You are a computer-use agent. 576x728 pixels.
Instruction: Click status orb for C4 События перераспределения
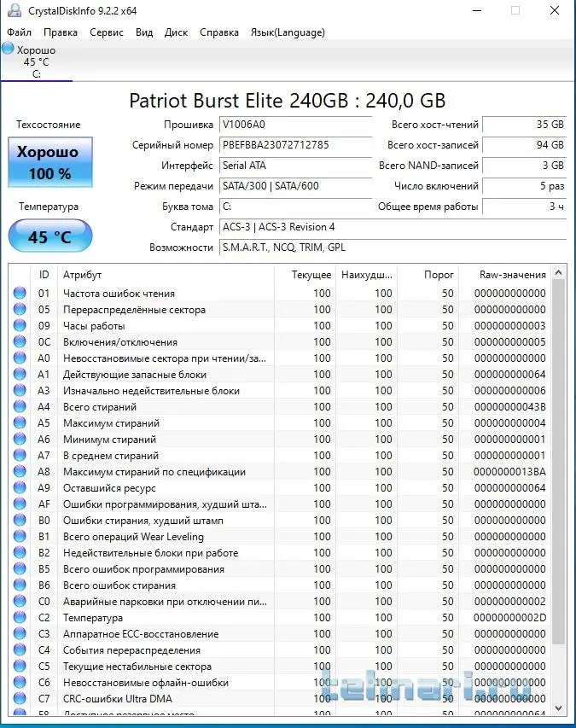[x=20, y=650]
